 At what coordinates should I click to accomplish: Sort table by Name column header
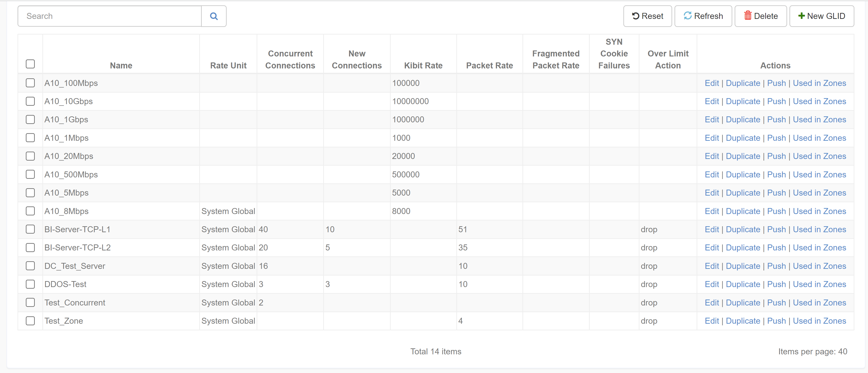point(121,65)
